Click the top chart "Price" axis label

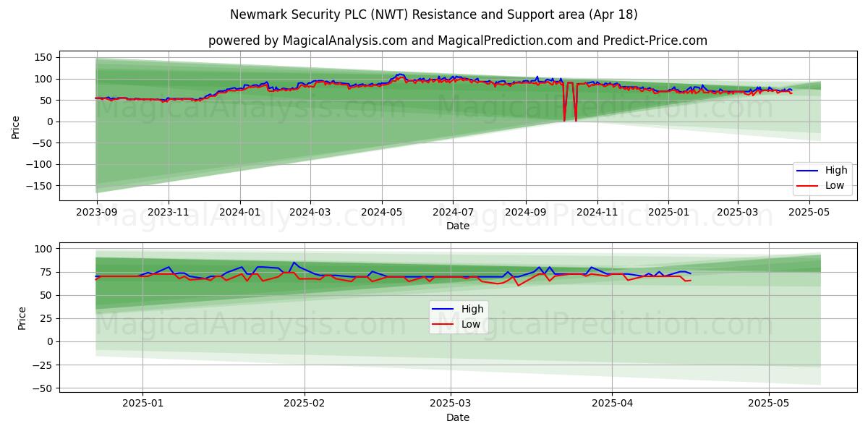point(16,126)
